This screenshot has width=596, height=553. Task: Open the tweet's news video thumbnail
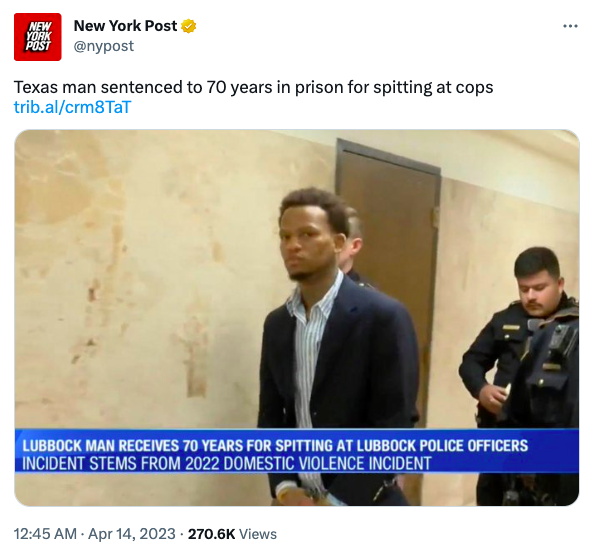(297, 318)
